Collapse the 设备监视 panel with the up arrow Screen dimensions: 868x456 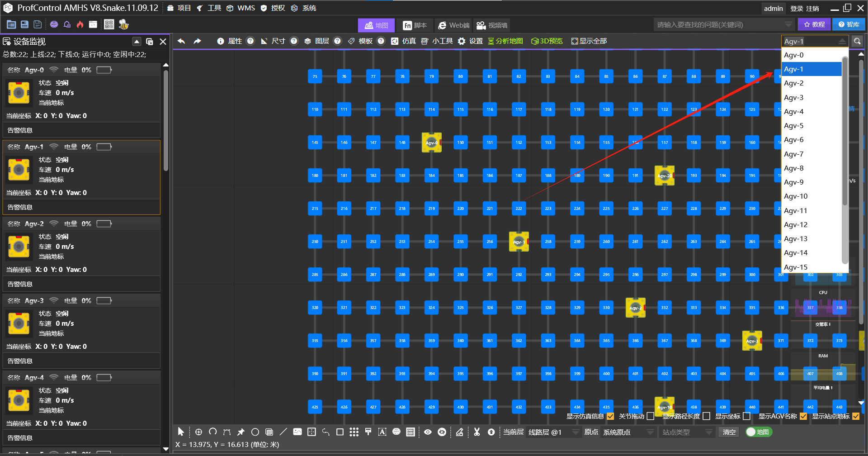137,42
